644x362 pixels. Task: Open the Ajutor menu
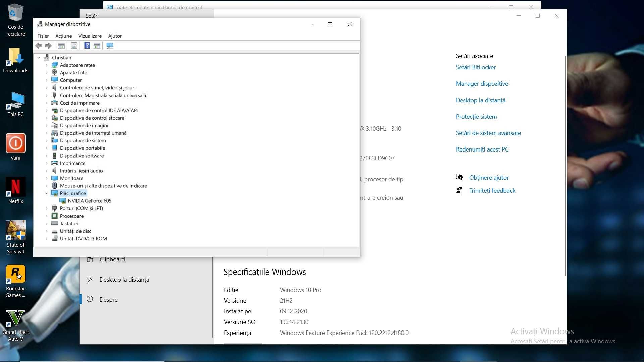pos(115,36)
